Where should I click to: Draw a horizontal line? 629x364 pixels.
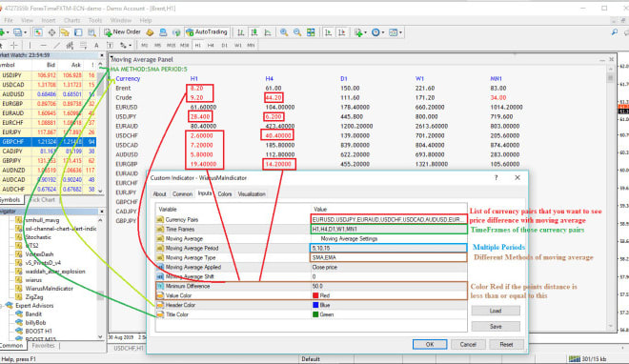[x=43, y=46]
